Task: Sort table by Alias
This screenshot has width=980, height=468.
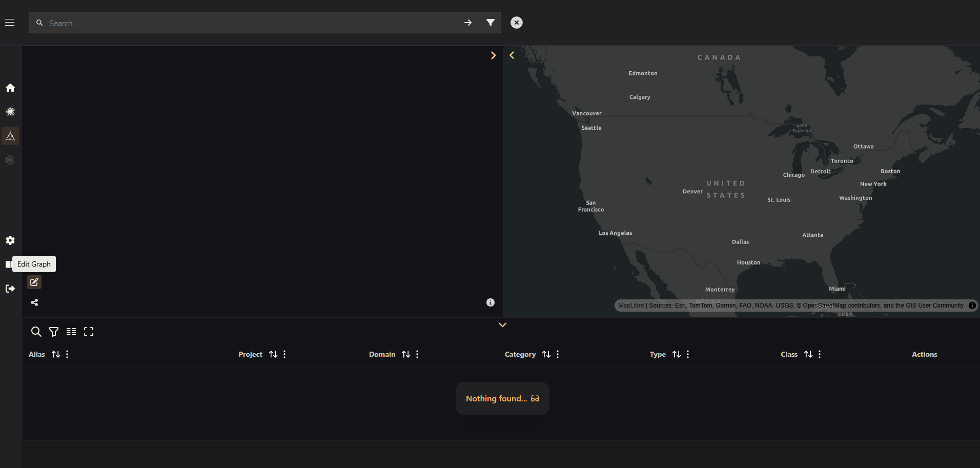Action: coord(56,354)
